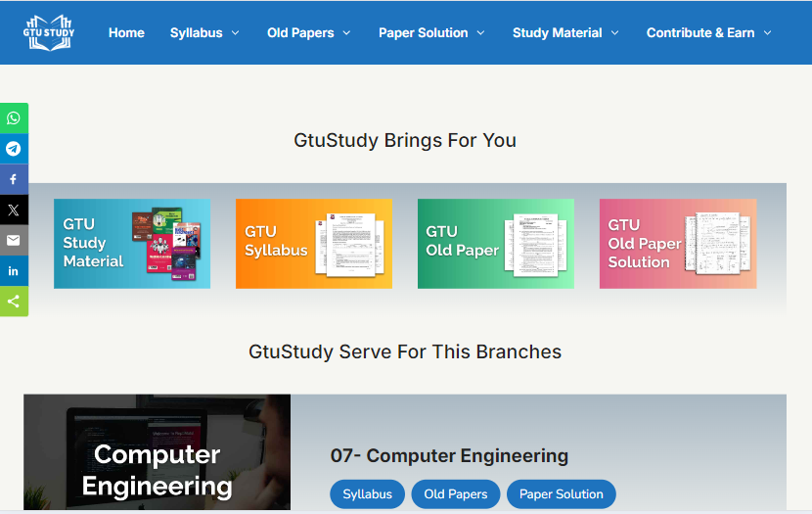Open the GTU Syllabus card
The width and height of the screenshot is (812, 514).
(314, 244)
